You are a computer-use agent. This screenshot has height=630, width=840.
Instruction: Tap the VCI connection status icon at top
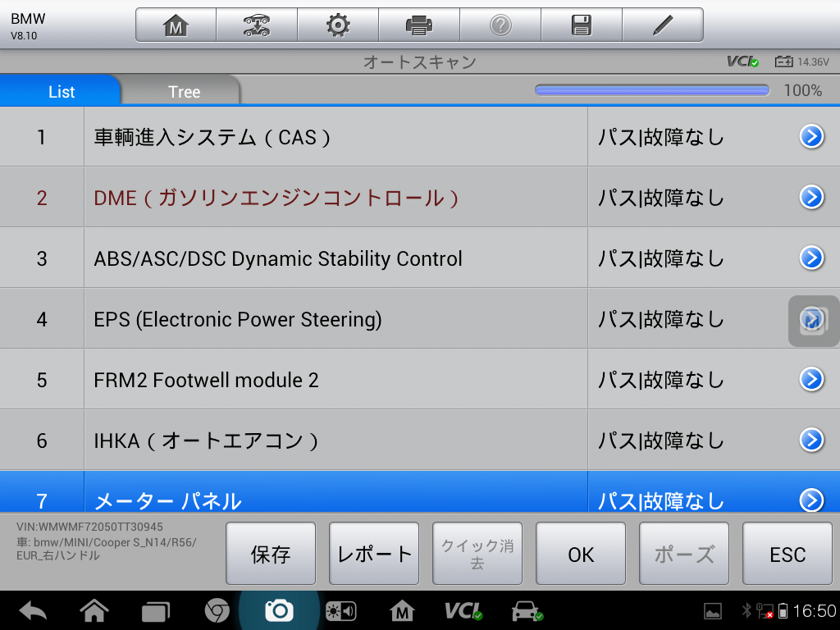(742, 62)
